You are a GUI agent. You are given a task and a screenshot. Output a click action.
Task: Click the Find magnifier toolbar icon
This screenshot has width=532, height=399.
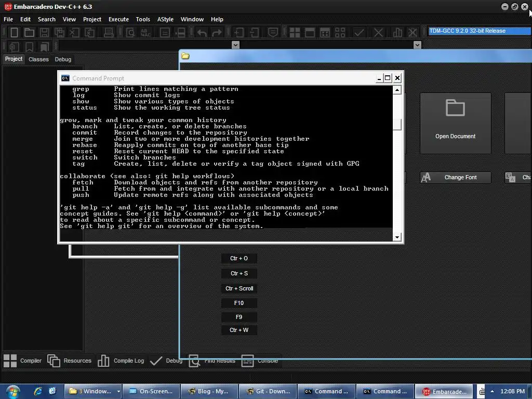(130, 33)
